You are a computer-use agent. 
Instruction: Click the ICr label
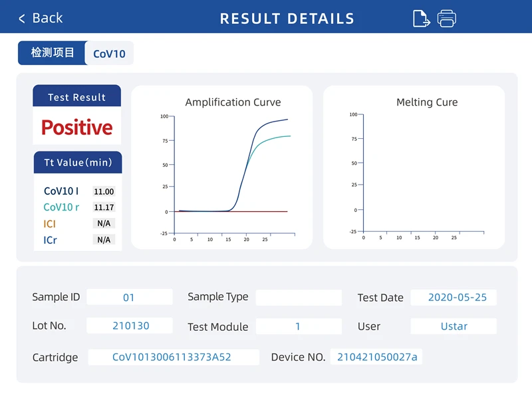[51, 240]
